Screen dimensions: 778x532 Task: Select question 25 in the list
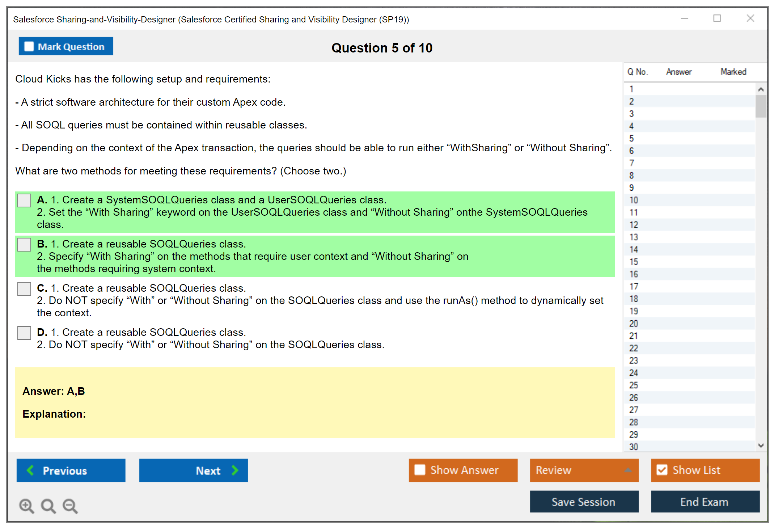(634, 385)
